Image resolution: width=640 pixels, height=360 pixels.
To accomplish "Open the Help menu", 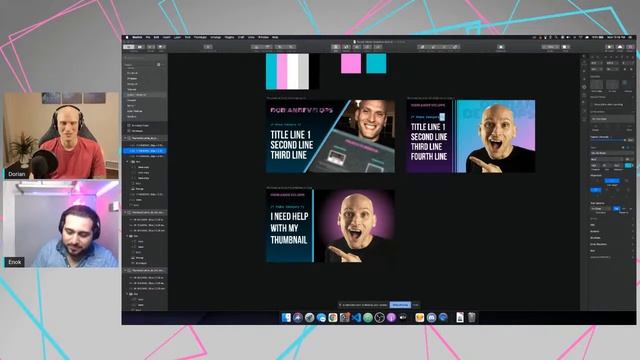I will [x=275, y=37].
